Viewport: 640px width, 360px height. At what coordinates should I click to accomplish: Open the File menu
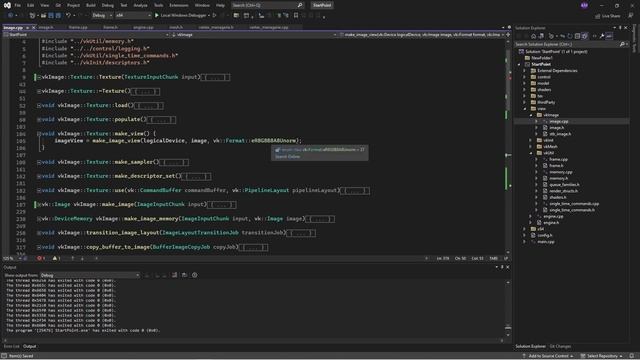pyautogui.click(x=17, y=5)
